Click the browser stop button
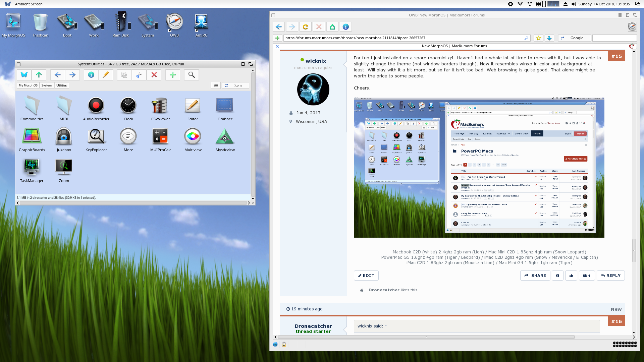This screenshot has width=644, height=362. point(319,27)
